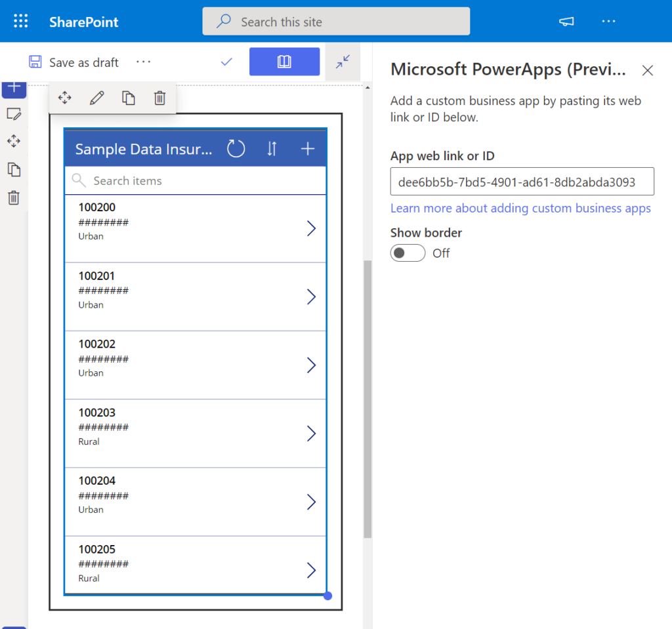Open record 100205 with its chevron
The height and width of the screenshot is (629, 672).
(311, 571)
